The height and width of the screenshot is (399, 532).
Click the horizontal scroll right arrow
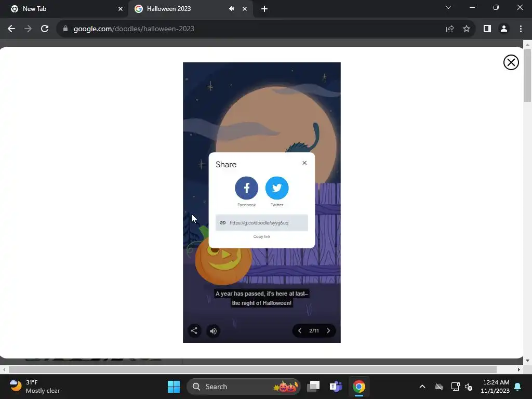(519, 369)
